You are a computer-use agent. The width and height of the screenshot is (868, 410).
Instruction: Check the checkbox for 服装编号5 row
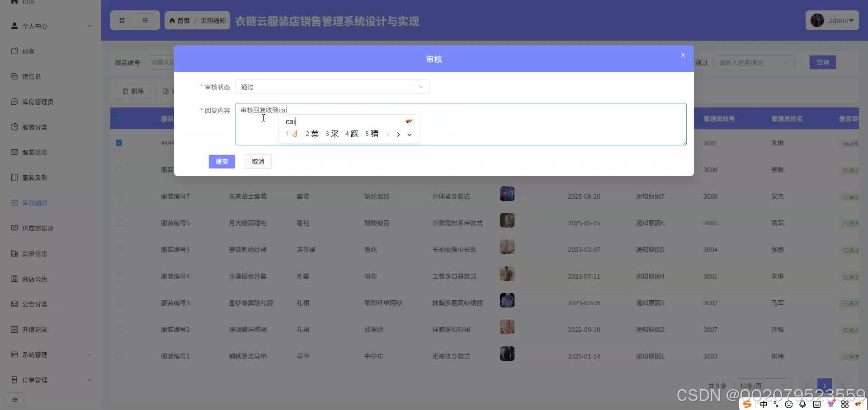click(x=119, y=249)
